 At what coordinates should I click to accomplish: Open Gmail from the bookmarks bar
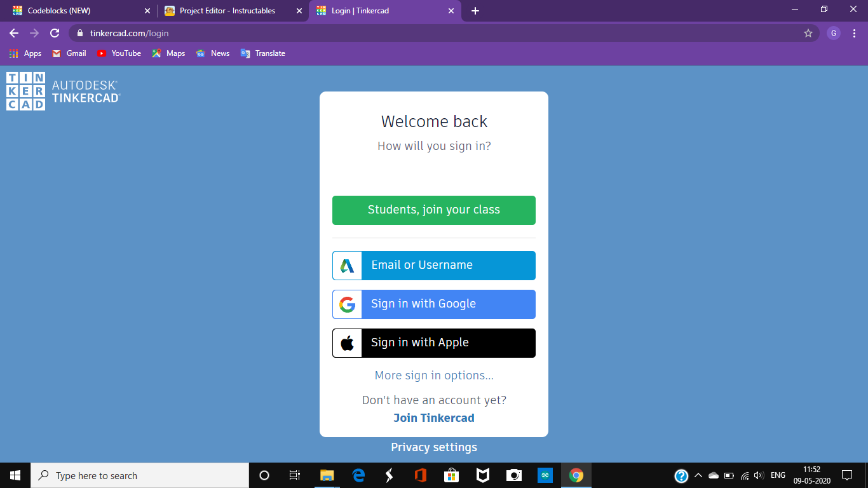pyautogui.click(x=68, y=53)
